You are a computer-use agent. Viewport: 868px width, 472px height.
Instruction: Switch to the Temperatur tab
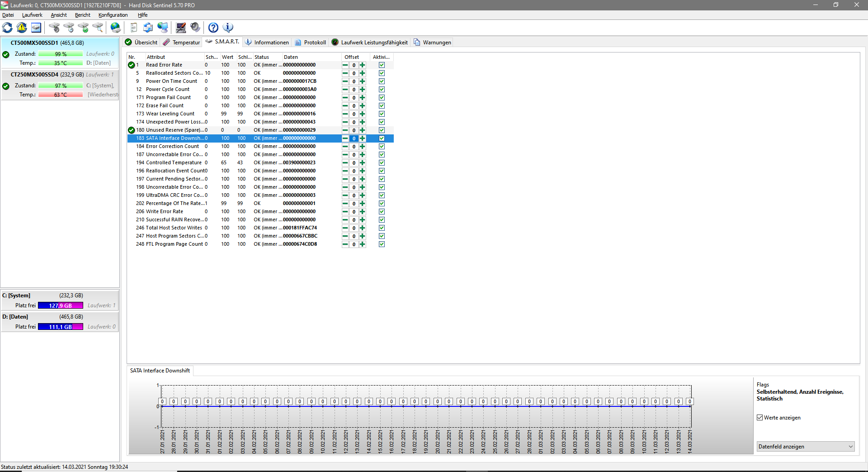(x=181, y=43)
